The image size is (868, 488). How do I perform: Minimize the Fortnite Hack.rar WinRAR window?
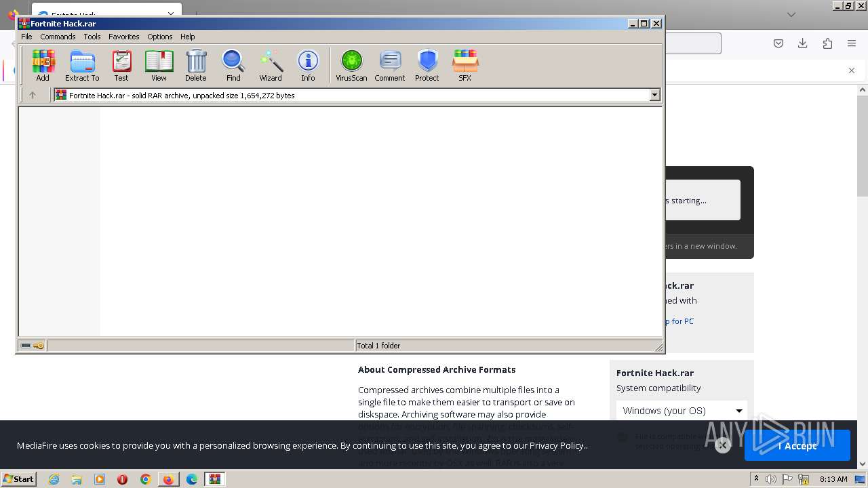(x=633, y=24)
